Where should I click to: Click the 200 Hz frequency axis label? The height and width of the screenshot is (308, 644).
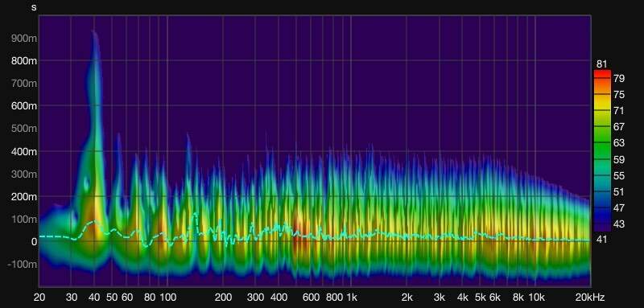click(223, 298)
